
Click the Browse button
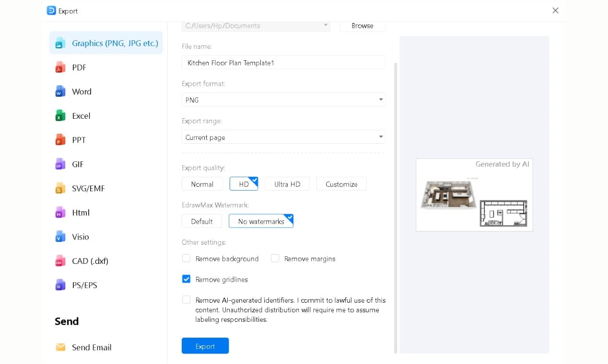pyautogui.click(x=362, y=26)
